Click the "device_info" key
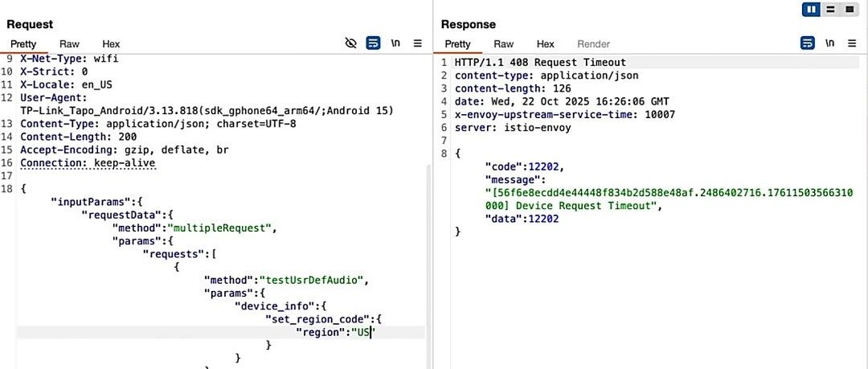The width and height of the screenshot is (868, 369). (274, 305)
